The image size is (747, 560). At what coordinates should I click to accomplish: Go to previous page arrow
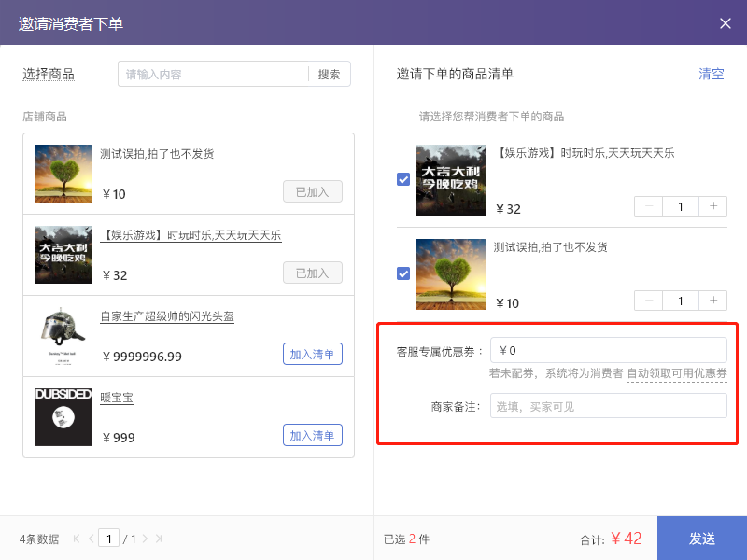click(x=91, y=539)
